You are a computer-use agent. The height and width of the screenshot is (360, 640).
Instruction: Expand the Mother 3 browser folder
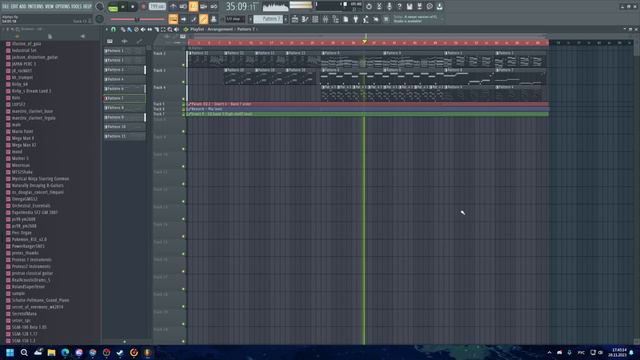tap(20, 158)
